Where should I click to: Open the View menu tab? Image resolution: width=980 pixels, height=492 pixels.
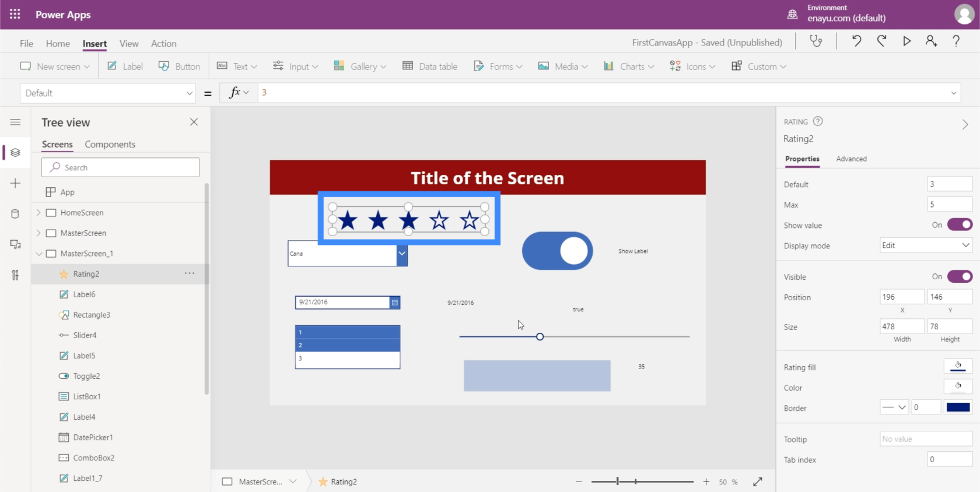pos(129,44)
